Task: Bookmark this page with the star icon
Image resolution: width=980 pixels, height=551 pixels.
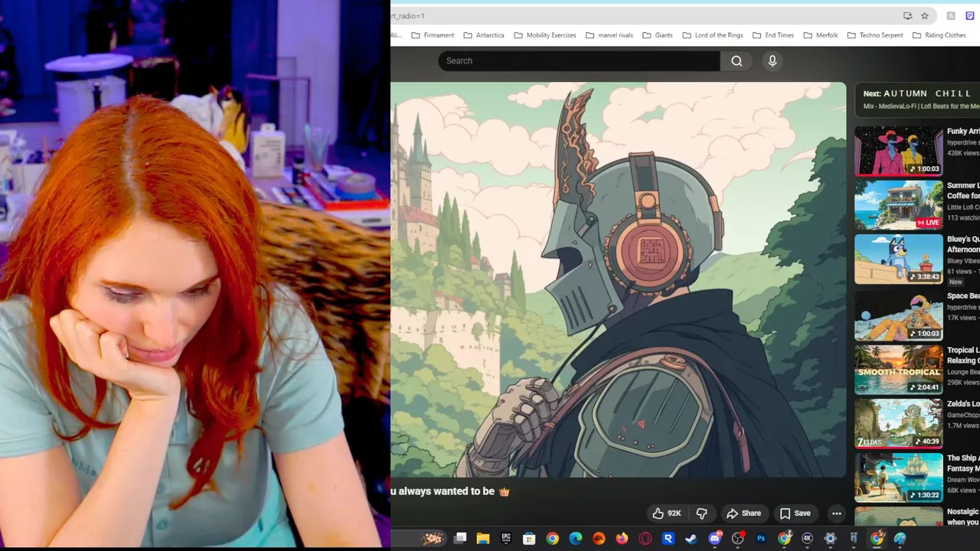Action: tap(925, 15)
